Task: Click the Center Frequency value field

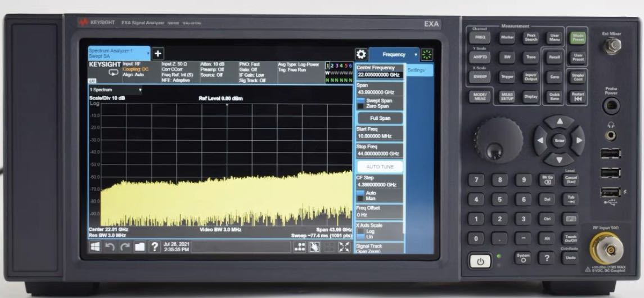Action: [x=380, y=74]
